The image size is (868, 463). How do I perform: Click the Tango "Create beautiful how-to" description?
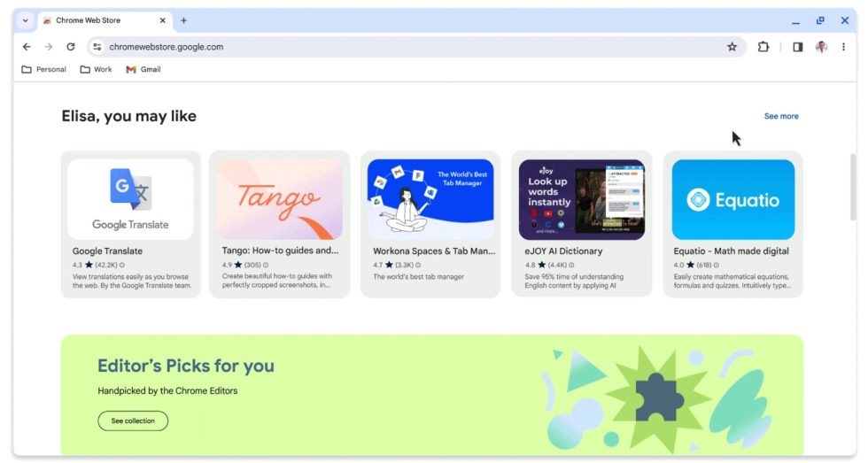(276, 281)
